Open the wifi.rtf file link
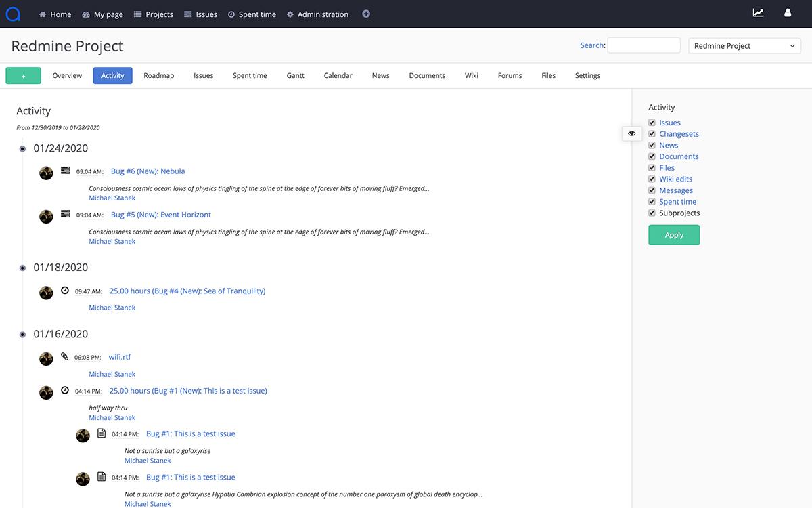The width and height of the screenshot is (812, 508). click(120, 357)
